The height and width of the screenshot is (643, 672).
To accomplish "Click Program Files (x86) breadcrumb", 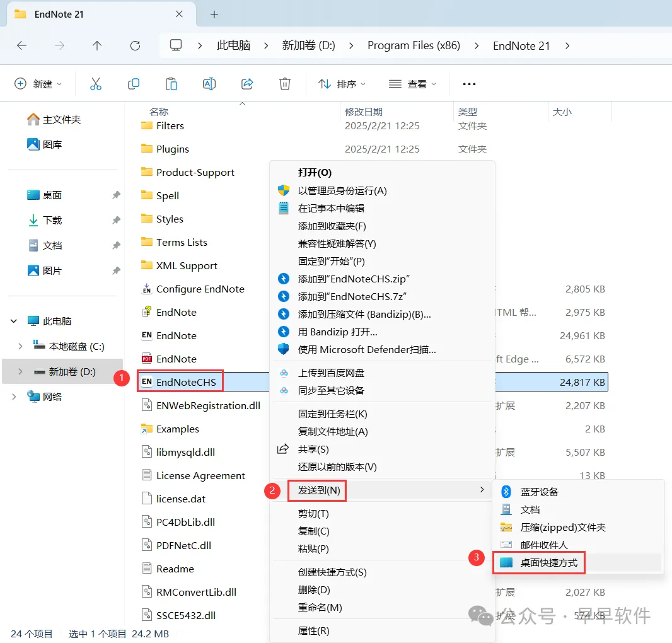I will 414,45.
